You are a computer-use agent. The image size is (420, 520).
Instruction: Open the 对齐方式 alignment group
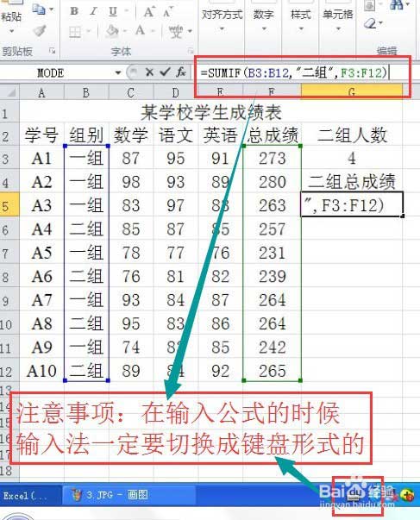(222, 21)
